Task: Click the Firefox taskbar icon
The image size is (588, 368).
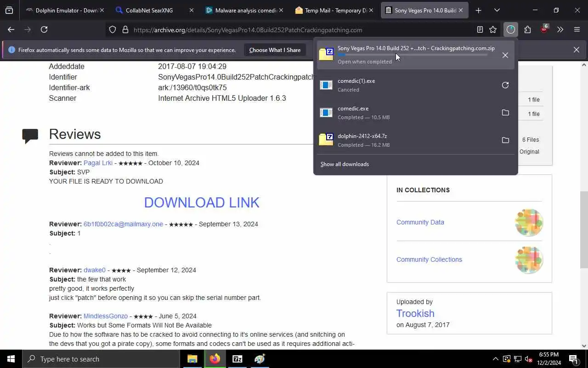Action: point(215,359)
